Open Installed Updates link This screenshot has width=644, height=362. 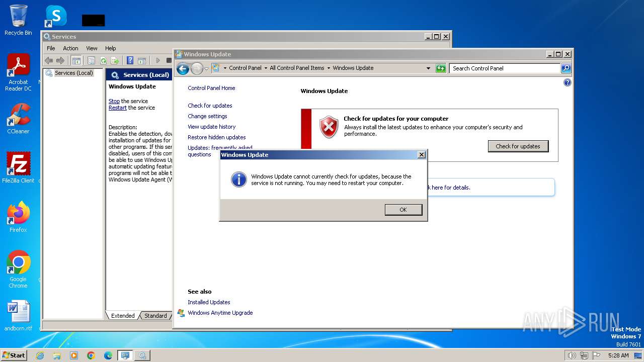pyautogui.click(x=209, y=302)
